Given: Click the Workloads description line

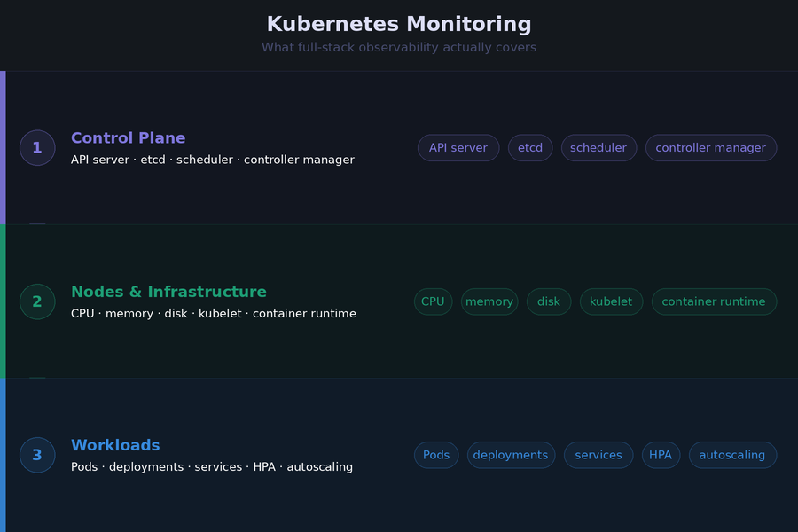Looking at the screenshot, I should [212, 467].
